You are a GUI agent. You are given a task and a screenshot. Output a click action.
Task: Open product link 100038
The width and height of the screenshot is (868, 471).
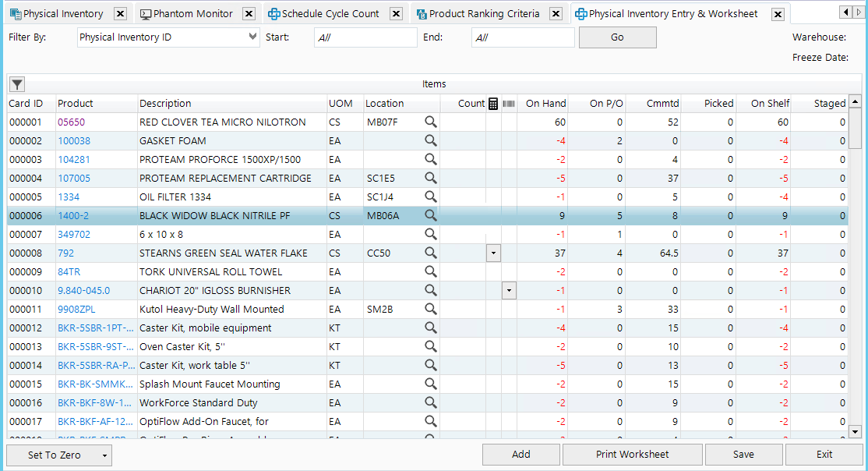(74, 140)
